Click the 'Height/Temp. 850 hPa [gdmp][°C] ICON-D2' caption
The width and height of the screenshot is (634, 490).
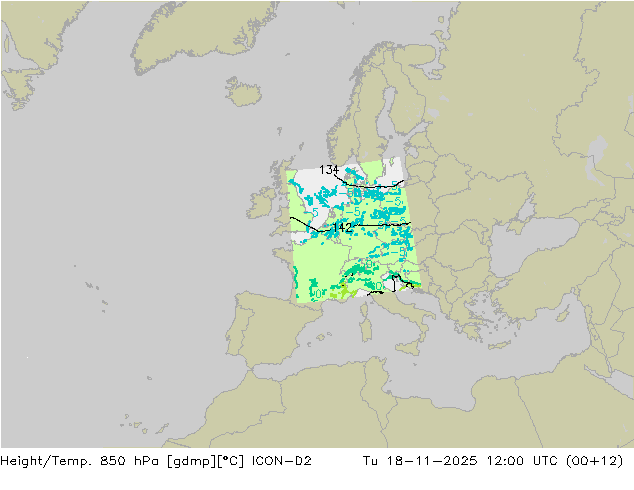point(156,461)
